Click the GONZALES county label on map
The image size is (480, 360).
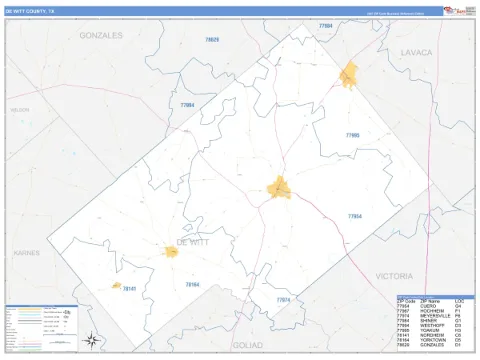(x=101, y=35)
